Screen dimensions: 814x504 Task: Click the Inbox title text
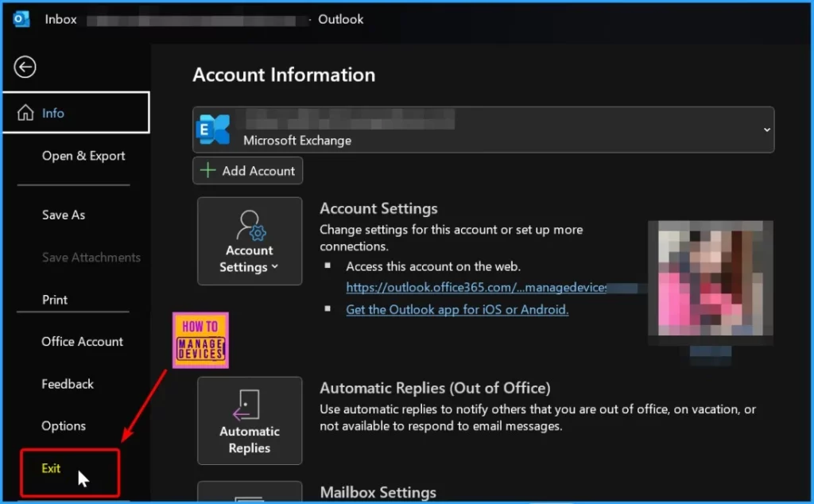pos(60,19)
